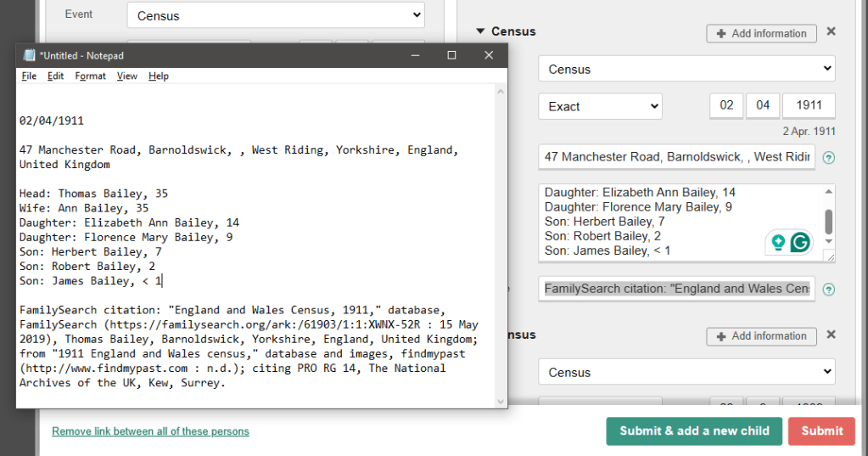Open the Census type dropdown above the Exact date
This screenshot has width=868, height=456.
[x=686, y=69]
